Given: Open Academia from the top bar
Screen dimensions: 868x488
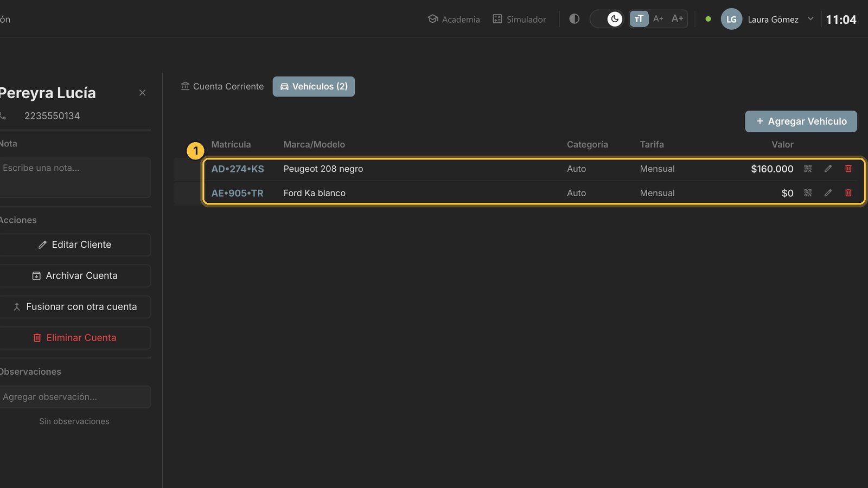Looking at the screenshot, I should (x=454, y=19).
